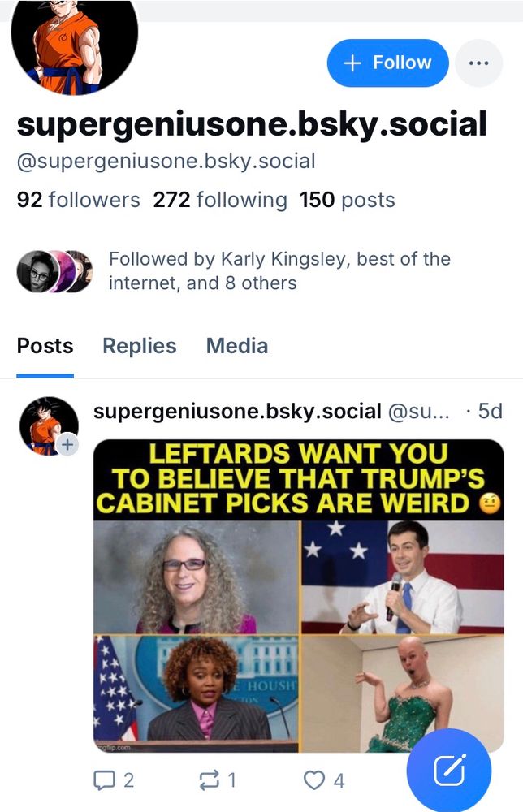Click the mutual followers avatar stack

point(54,271)
